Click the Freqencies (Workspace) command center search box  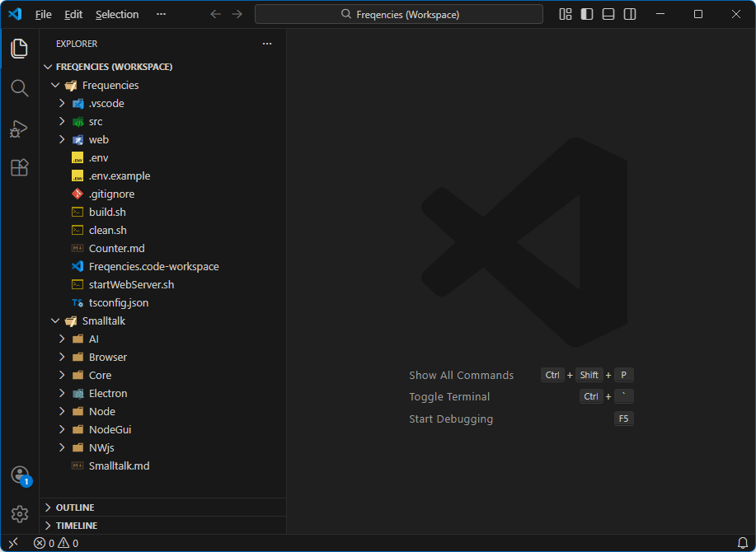pos(399,14)
